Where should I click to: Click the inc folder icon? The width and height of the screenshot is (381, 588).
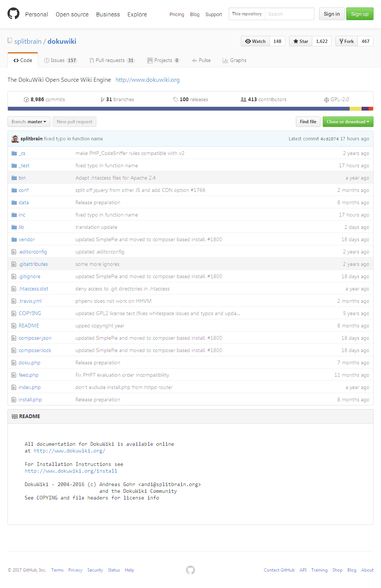(14, 215)
